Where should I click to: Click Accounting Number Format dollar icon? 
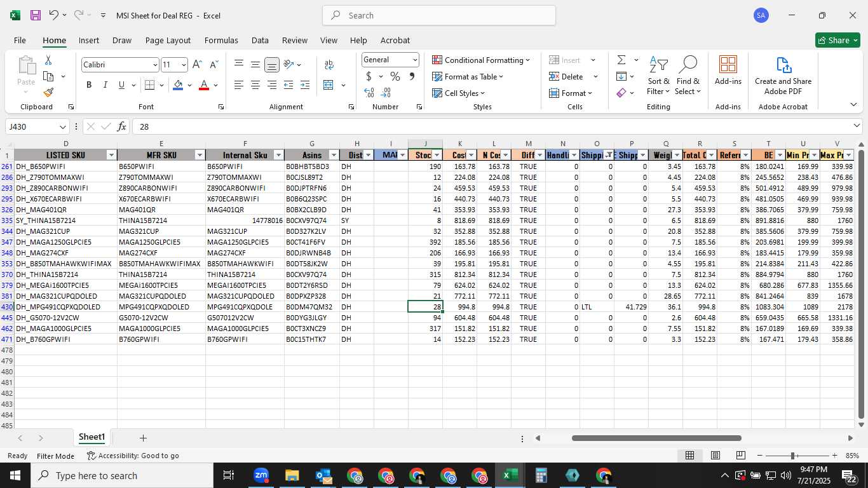point(369,76)
